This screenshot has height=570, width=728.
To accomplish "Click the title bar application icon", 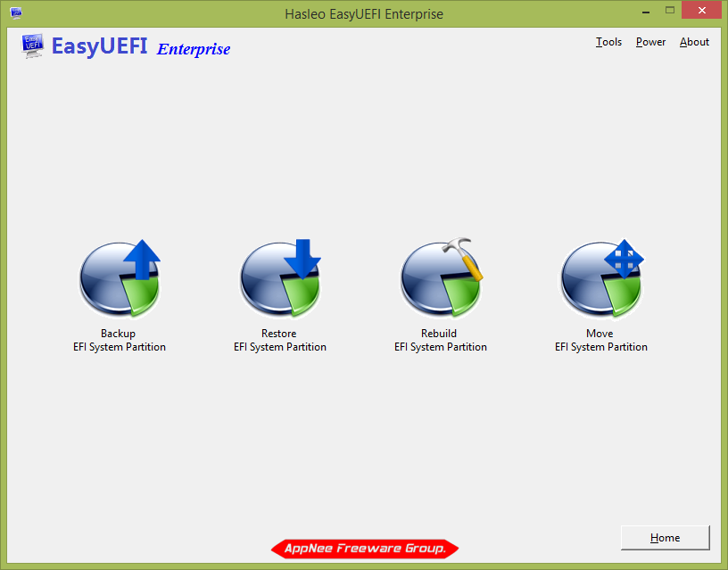I will pos(16,12).
